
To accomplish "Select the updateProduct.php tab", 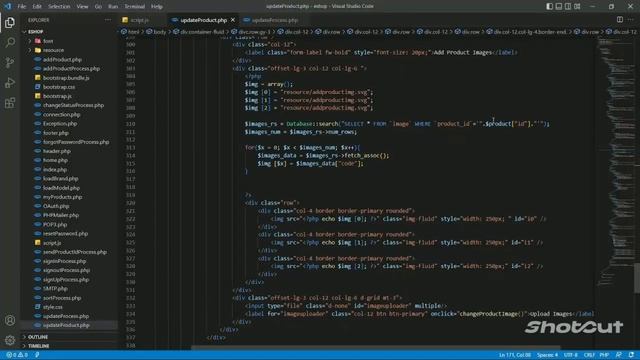I will tap(203, 20).
